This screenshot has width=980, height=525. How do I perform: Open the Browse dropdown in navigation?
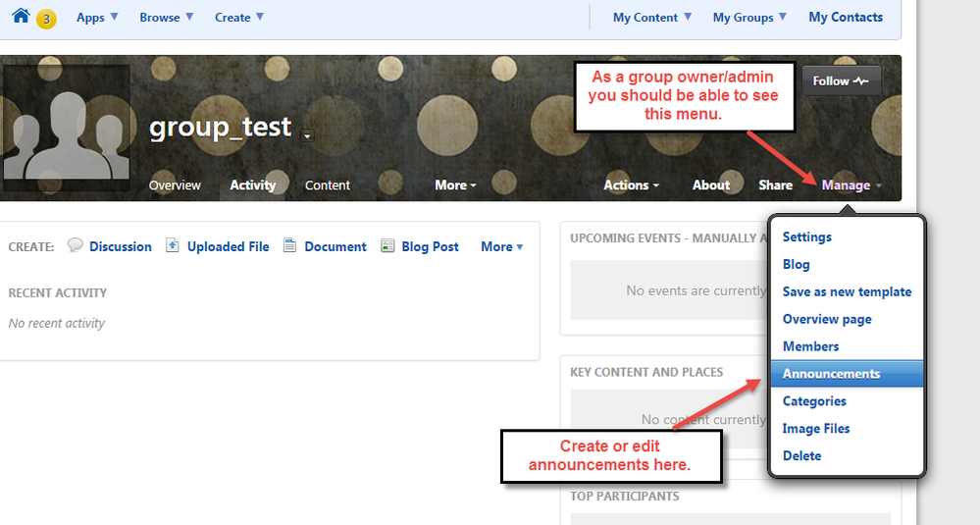[x=166, y=18]
